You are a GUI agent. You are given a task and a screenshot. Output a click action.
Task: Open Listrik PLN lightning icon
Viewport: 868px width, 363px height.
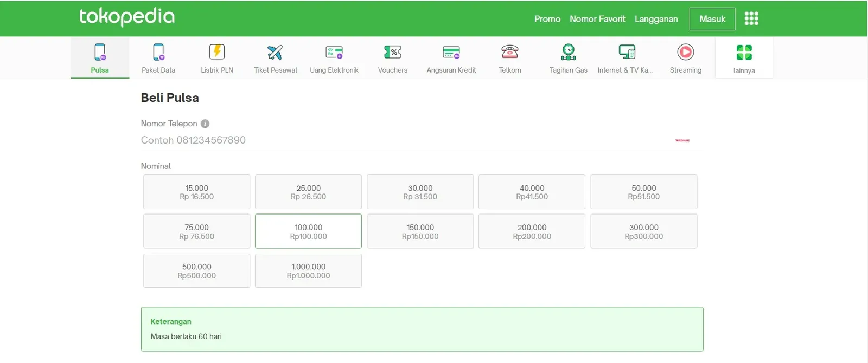point(217,52)
